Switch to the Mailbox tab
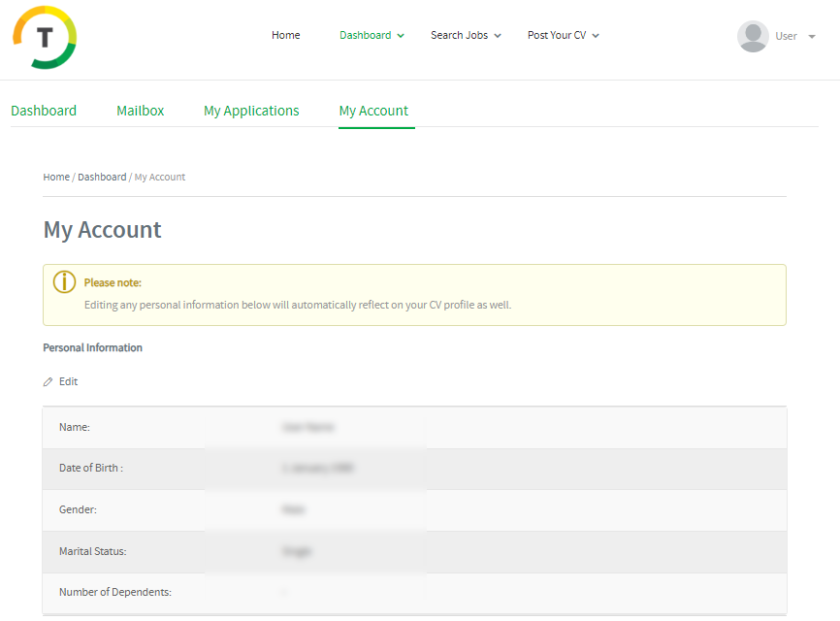 (x=141, y=111)
